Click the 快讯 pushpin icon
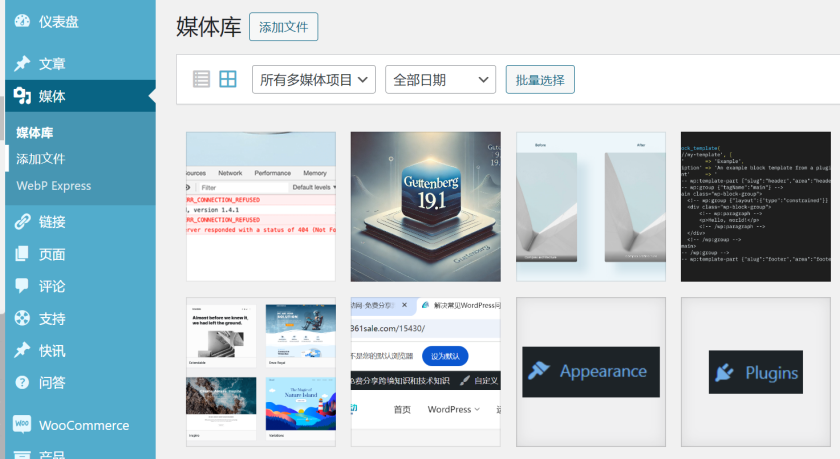 22,350
